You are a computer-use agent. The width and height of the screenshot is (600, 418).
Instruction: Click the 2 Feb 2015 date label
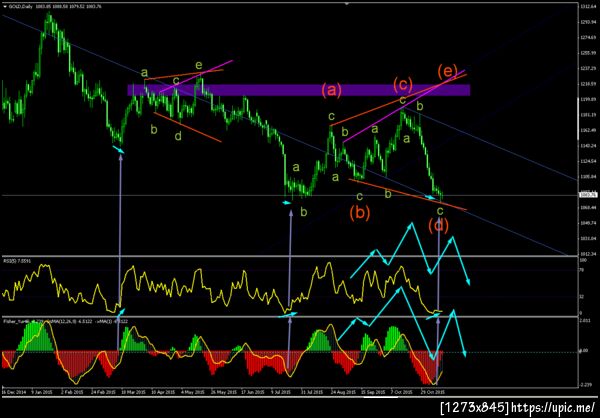[74, 392]
